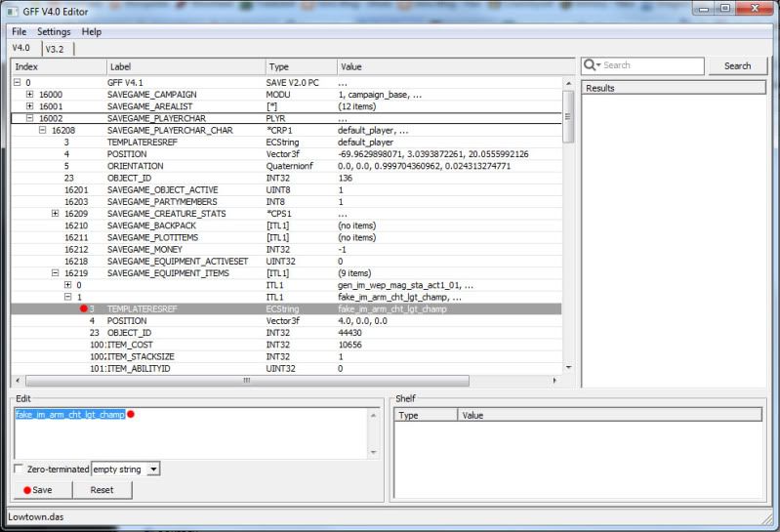Viewport: 780px width, 532px height.
Task: Click the tree scrollbar down arrow
Action: [568, 368]
